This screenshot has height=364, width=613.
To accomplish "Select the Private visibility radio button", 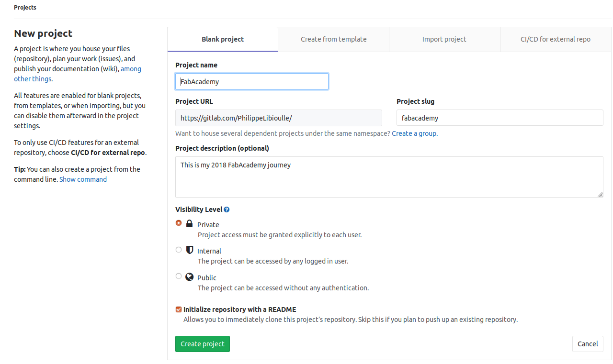I will 179,223.
